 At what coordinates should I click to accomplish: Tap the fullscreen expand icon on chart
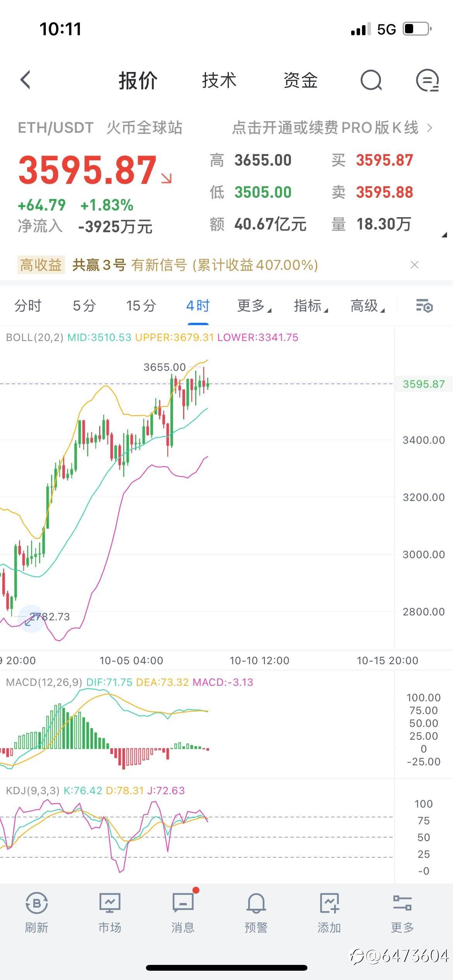click(x=31, y=618)
